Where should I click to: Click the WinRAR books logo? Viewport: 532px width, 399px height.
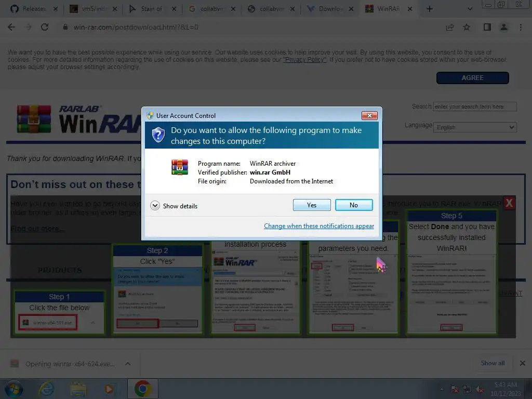[34, 119]
